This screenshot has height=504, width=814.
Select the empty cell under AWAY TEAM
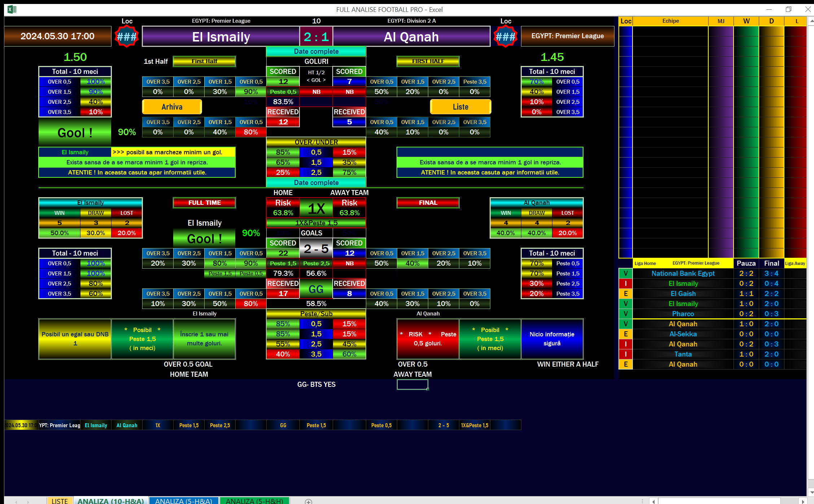coord(412,384)
